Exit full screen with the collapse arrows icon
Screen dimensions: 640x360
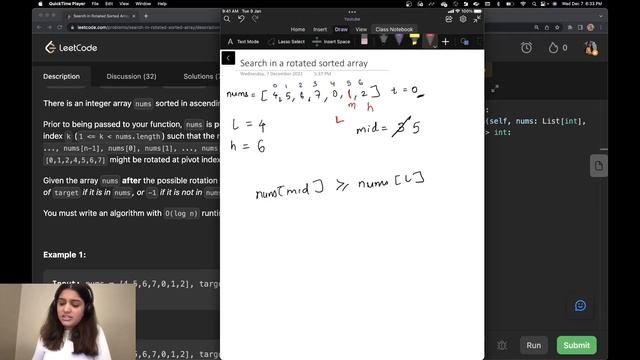477,19
